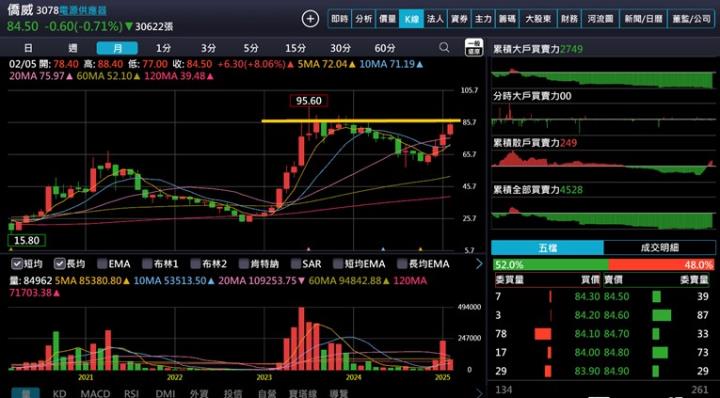Select ask price 84.70 in order book
720x398 pixels.
[x=615, y=334]
